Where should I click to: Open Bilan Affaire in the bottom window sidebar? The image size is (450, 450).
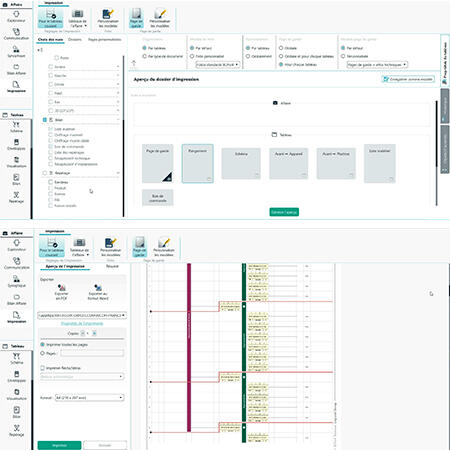(16, 299)
